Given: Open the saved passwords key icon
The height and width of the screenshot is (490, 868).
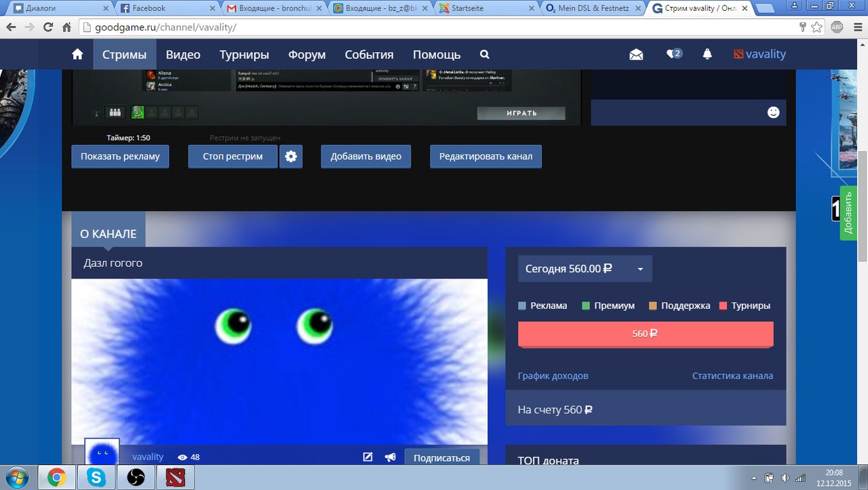Looking at the screenshot, I should 802,28.
